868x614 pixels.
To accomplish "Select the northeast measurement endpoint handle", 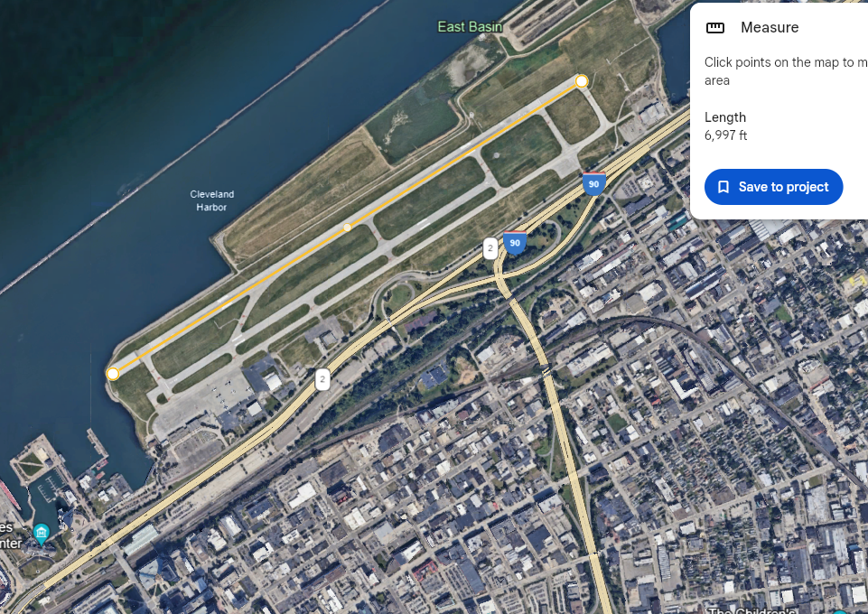I will pos(582,81).
